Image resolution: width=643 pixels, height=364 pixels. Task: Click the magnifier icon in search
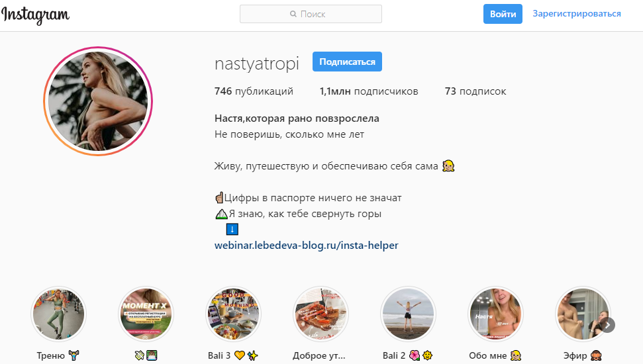(293, 14)
